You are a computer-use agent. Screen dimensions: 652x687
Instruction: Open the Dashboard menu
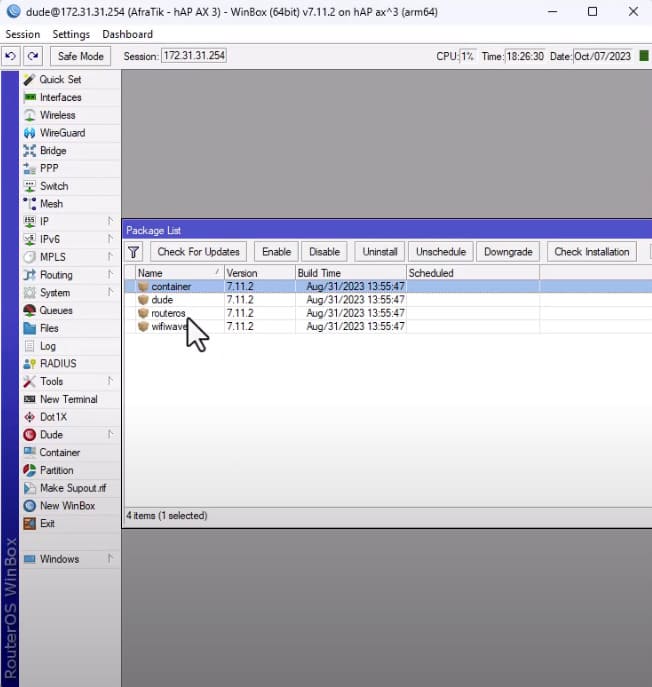point(128,34)
